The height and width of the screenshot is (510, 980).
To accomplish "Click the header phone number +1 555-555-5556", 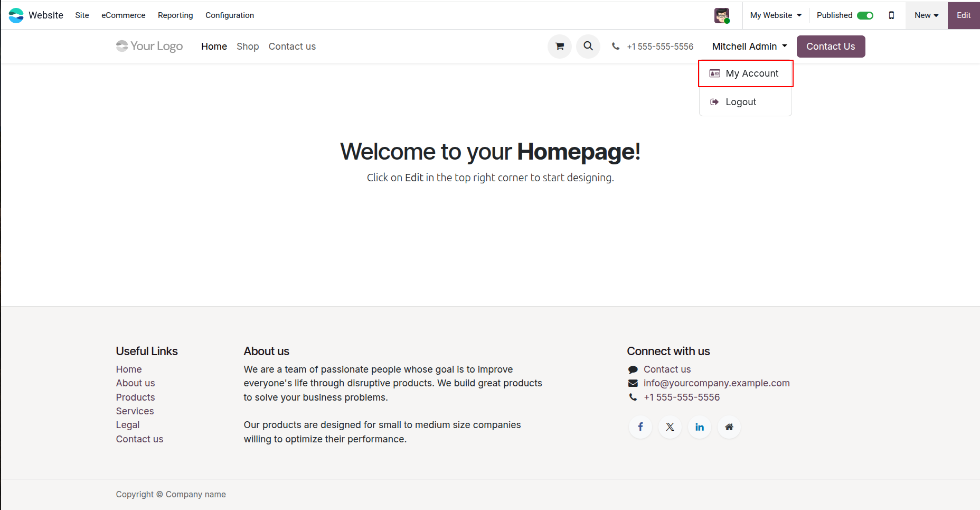I will 660,47.
